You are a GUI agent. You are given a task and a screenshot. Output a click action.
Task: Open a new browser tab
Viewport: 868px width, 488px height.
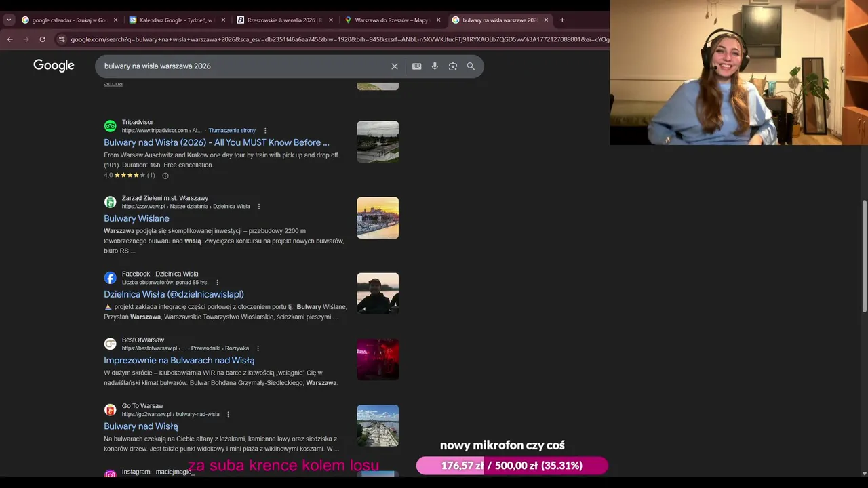coord(562,20)
